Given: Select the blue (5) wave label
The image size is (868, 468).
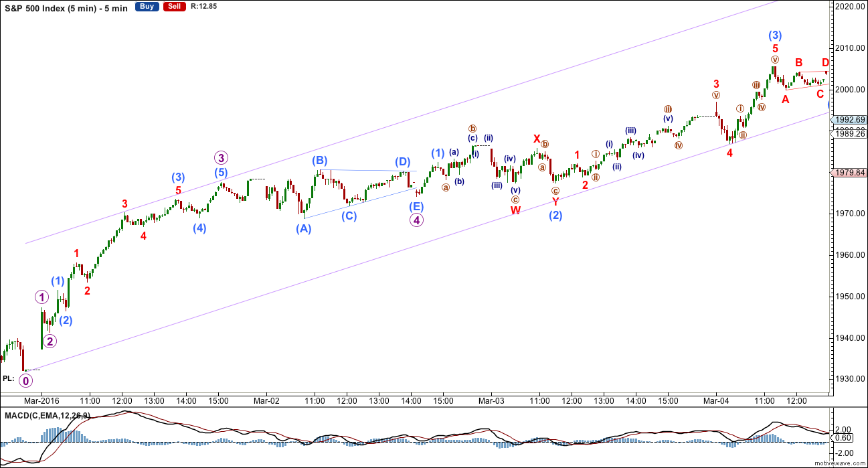Looking at the screenshot, I should pos(222,173).
